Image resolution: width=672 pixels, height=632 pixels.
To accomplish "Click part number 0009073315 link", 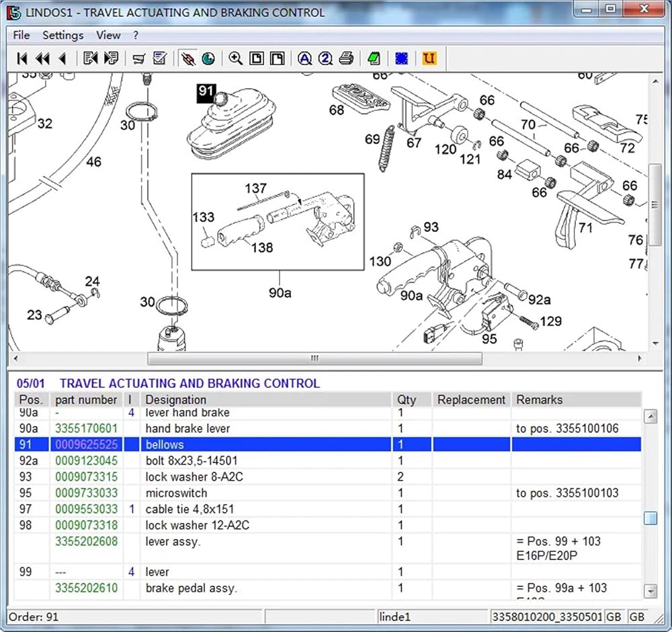I will click(x=86, y=477).
